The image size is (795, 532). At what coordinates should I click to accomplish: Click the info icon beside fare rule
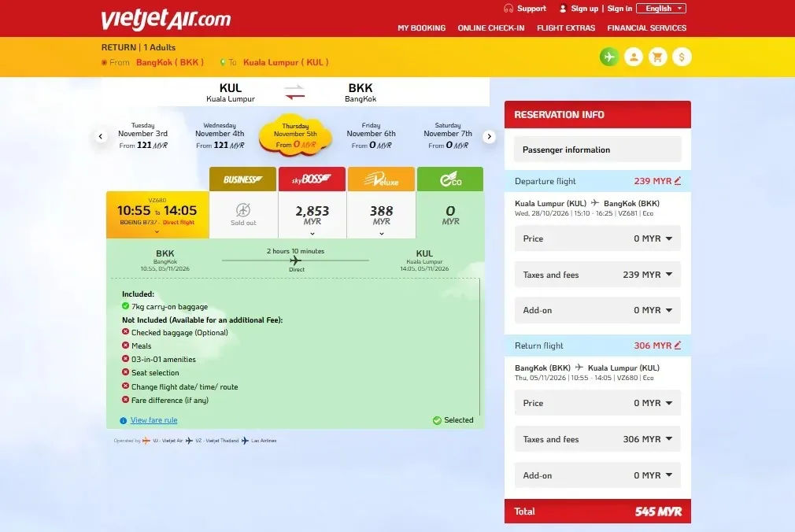point(124,420)
